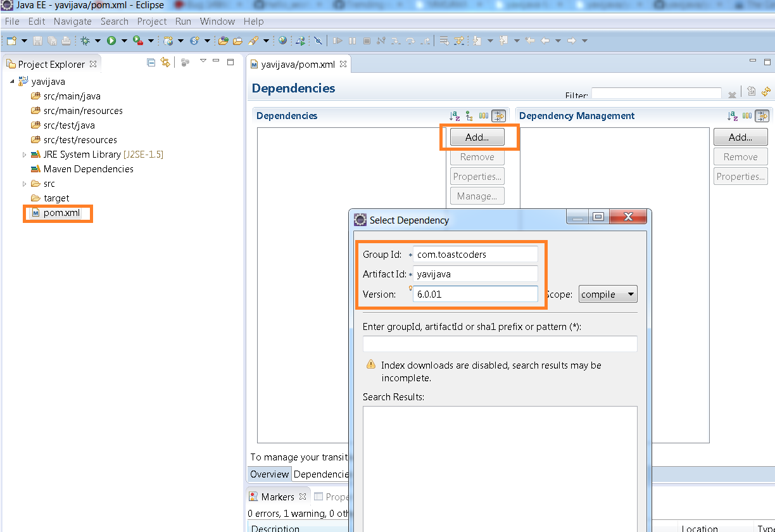
Task: Click the Back navigation arrow icon
Action: (x=545, y=41)
